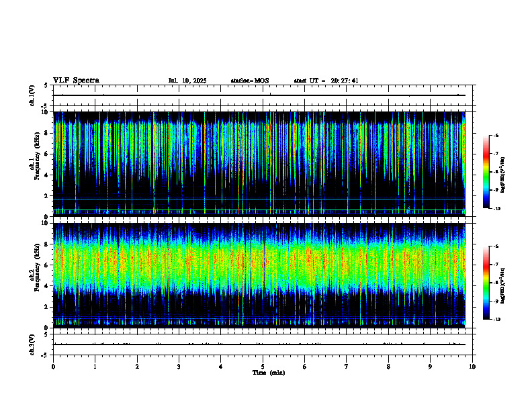Click the "-10" label on ch.1 color bar

pos(496,209)
